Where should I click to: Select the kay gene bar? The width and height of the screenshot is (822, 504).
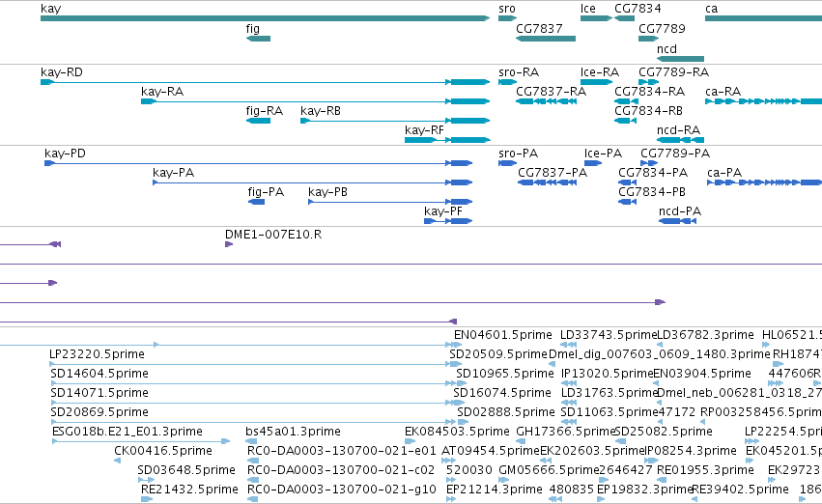[x=266, y=18]
